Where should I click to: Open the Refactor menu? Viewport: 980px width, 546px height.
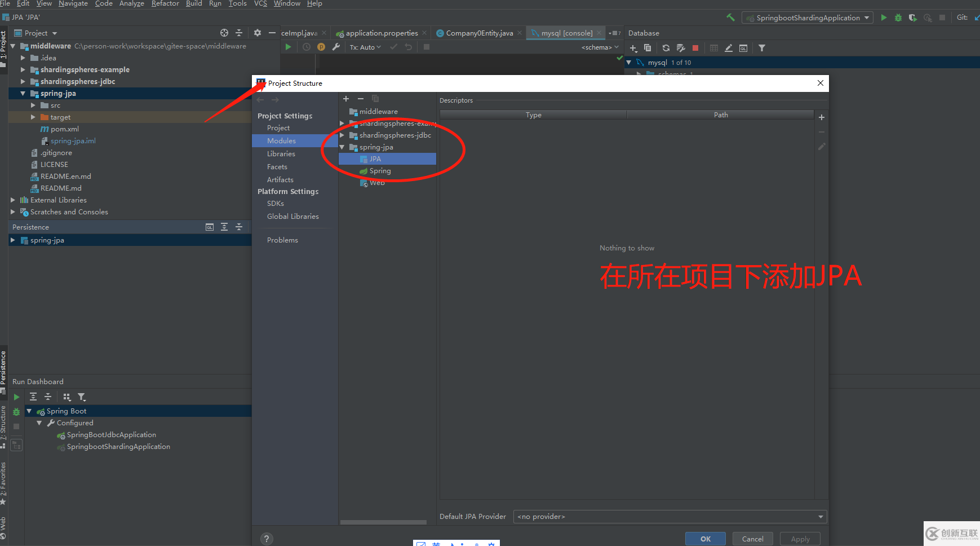(165, 3)
